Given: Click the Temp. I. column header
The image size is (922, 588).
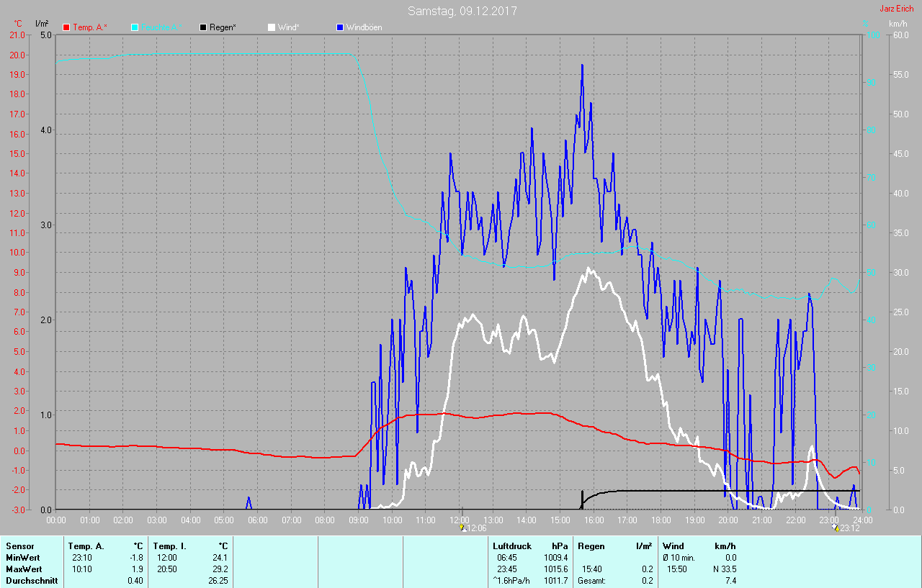Looking at the screenshot, I should (169, 546).
